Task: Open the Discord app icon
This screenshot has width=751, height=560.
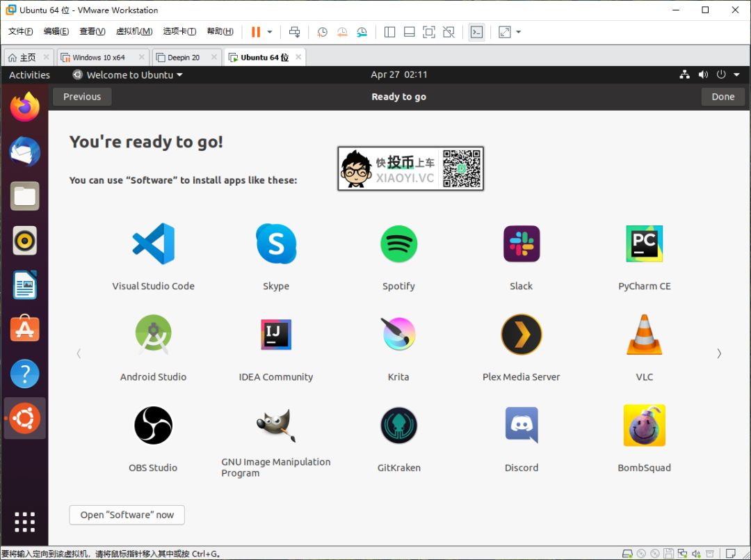Action: pyautogui.click(x=522, y=425)
